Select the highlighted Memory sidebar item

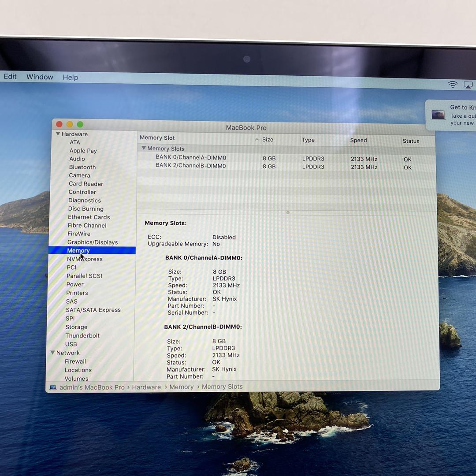pos(92,250)
